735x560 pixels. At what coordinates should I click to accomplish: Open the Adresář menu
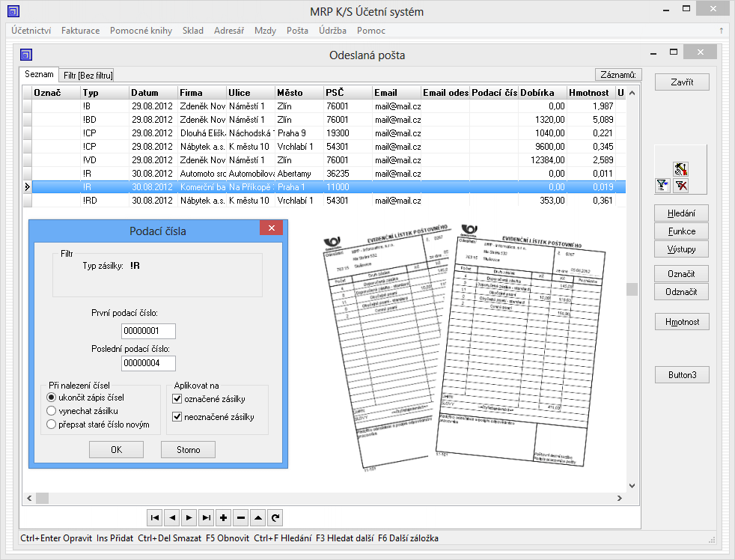click(x=229, y=31)
